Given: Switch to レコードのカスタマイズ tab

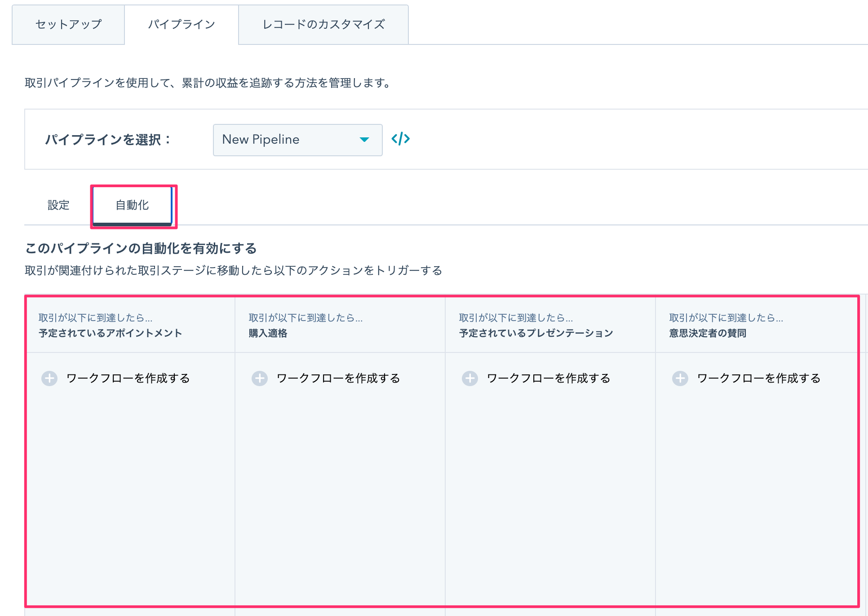Looking at the screenshot, I should (x=323, y=25).
